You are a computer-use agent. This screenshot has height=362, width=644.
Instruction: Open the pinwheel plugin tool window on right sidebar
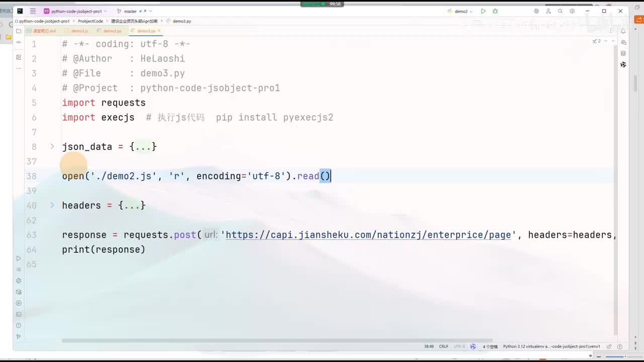623,64
